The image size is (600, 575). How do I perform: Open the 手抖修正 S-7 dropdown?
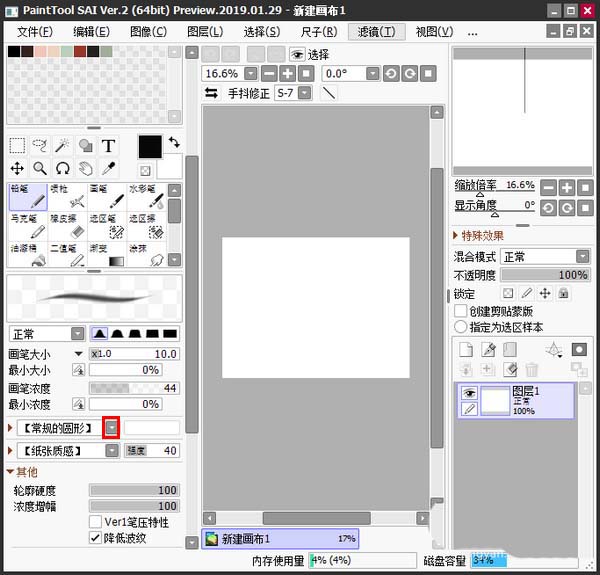(305, 93)
